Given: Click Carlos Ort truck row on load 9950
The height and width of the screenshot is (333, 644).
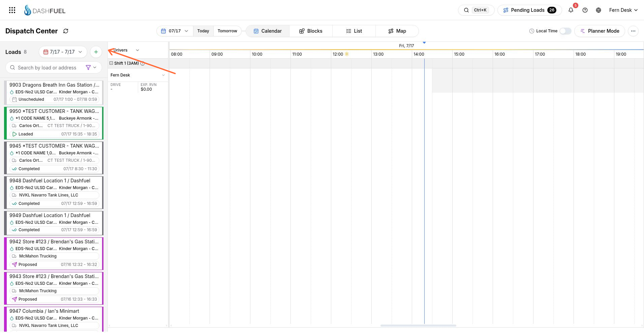Looking at the screenshot, I should click(54, 126).
